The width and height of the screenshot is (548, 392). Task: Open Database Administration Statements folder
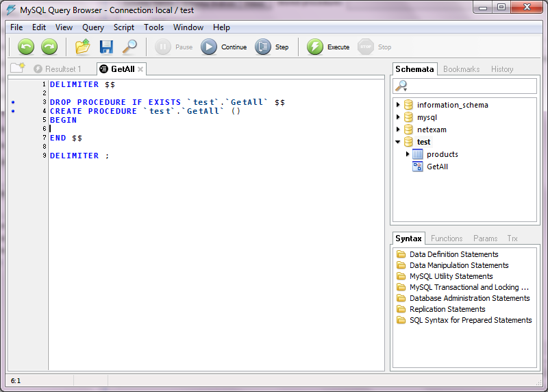coord(464,298)
